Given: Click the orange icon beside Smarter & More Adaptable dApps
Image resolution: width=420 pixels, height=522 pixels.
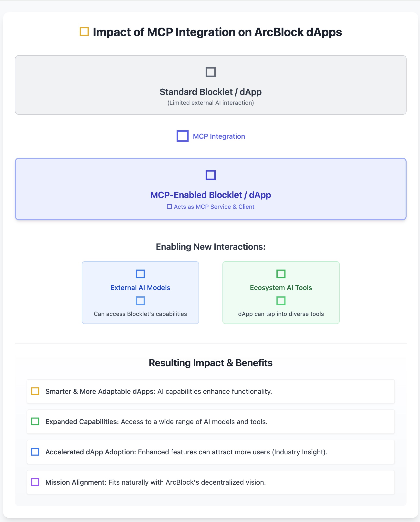Looking at the screenshot, I should click(x=35, y=391).
